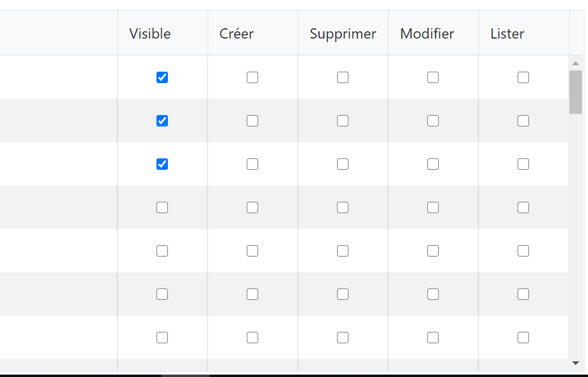Enable the Visible checkbox in the fourth row
Screen dimensions: 588x377
click(x=162, y=207)
